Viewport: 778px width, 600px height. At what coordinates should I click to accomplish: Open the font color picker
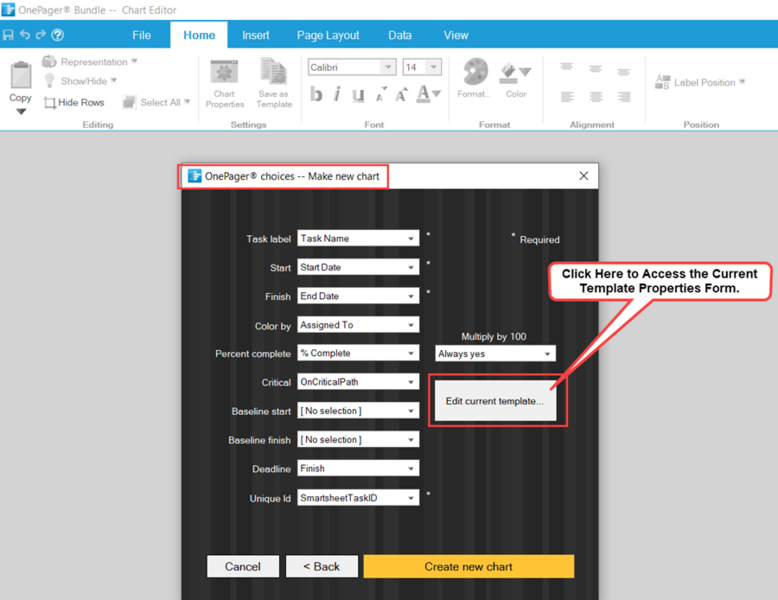click(429, 94)
